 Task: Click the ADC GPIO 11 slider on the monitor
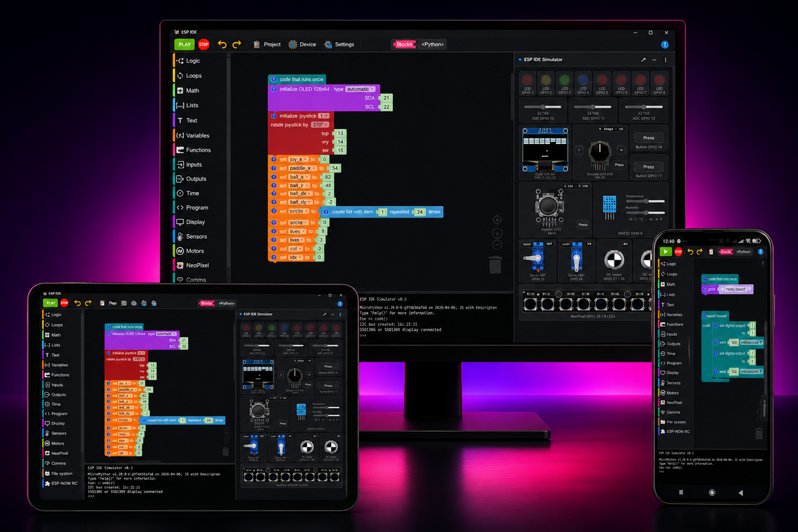(593, 106)
